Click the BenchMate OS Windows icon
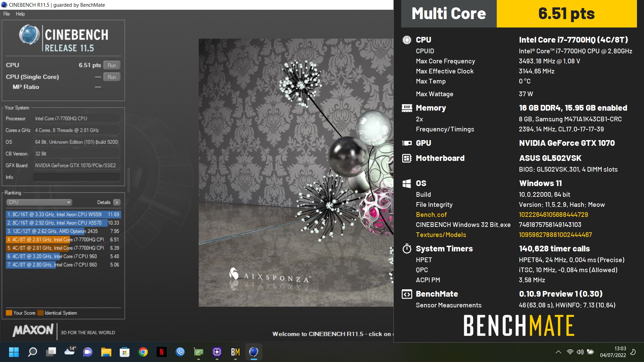Viewport: 644px width, 362px height. click(407, 183)
